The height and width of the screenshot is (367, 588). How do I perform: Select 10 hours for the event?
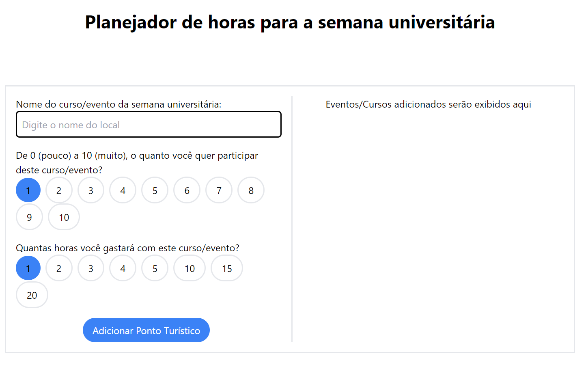189,268
